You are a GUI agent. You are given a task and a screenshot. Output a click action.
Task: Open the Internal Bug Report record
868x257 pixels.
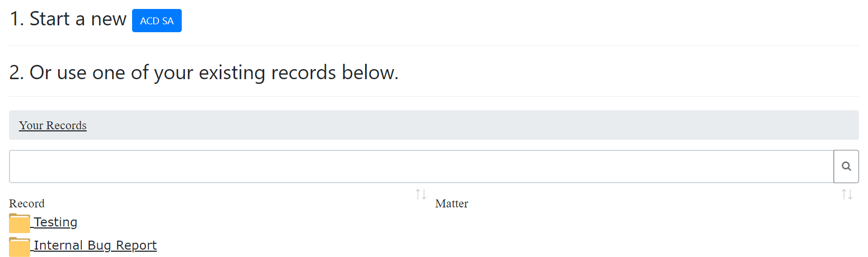95,245
